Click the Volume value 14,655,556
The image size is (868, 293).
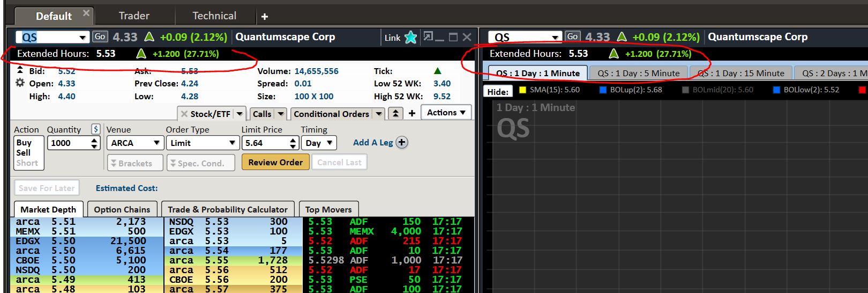316,71
